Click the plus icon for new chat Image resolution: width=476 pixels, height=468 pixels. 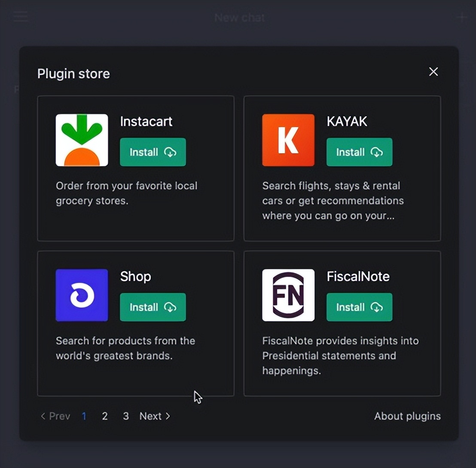462,17
